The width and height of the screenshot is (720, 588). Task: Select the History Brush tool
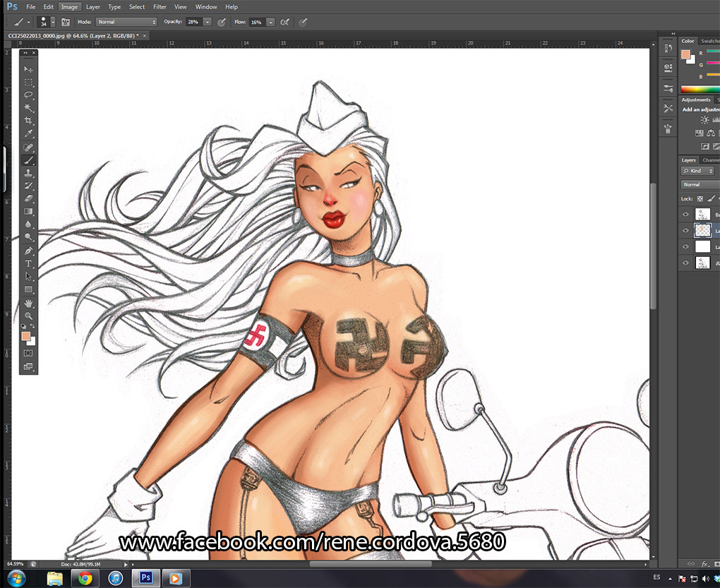tap(28, 186)
